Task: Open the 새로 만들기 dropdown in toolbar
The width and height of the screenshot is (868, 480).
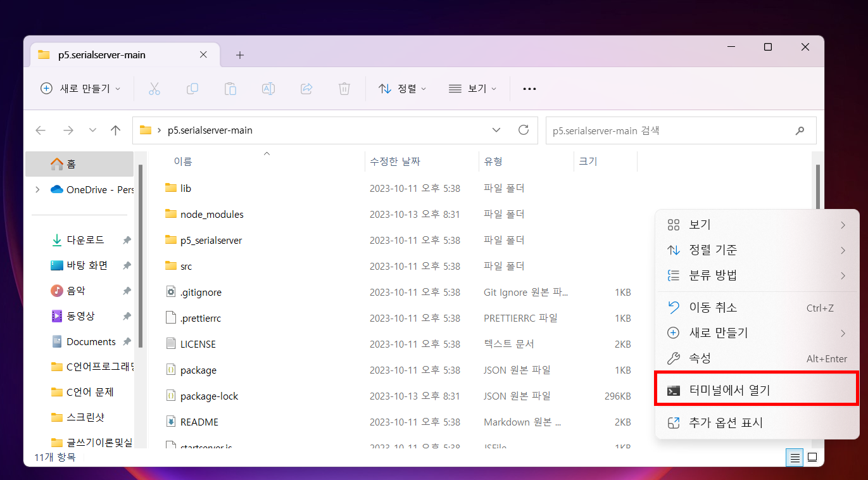Action: pos(80,89)
